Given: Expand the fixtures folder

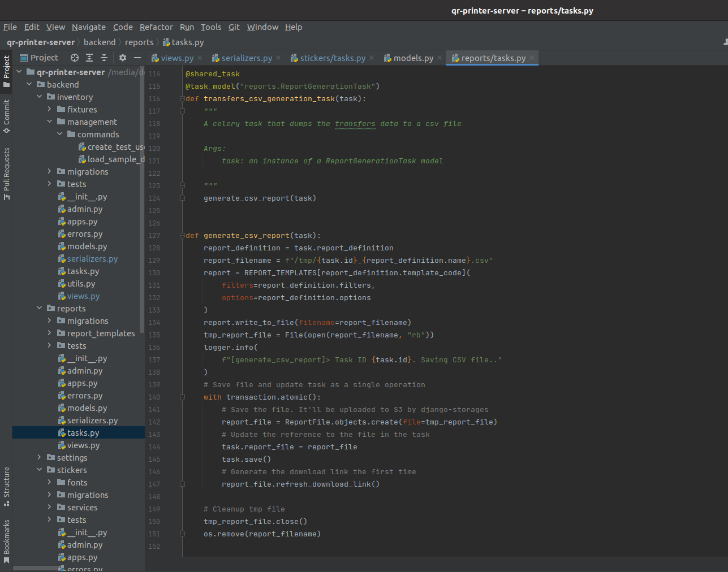Looking at the screenshot, I should pos(50,110).
